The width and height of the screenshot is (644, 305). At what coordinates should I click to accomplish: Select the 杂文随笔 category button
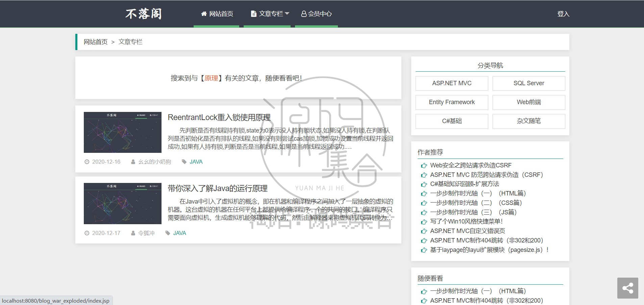[529, 121]
